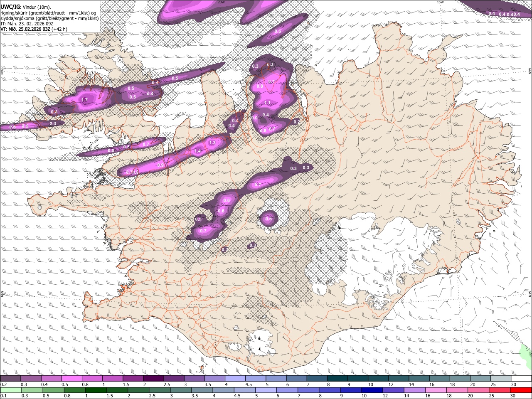This screenshot has width=532, height=399.
Task: Click the 'VT: Mið. 25.02.2026 03Z (+42 h)' line
Action: tap(34, 29)
